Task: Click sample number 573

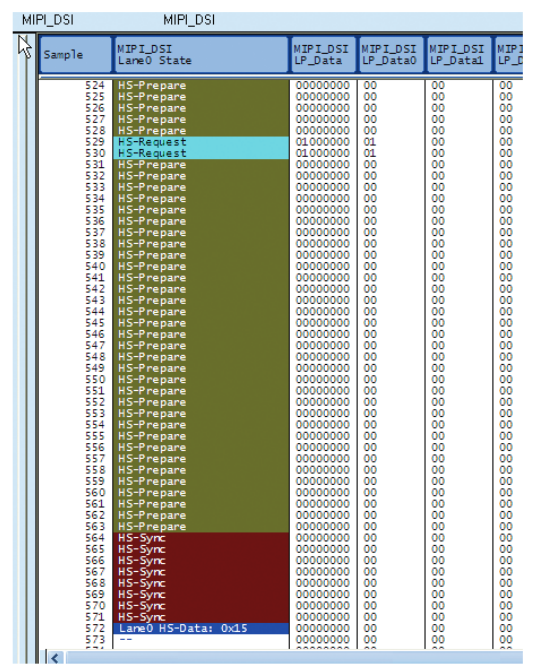Action: (x=95, y=640)
